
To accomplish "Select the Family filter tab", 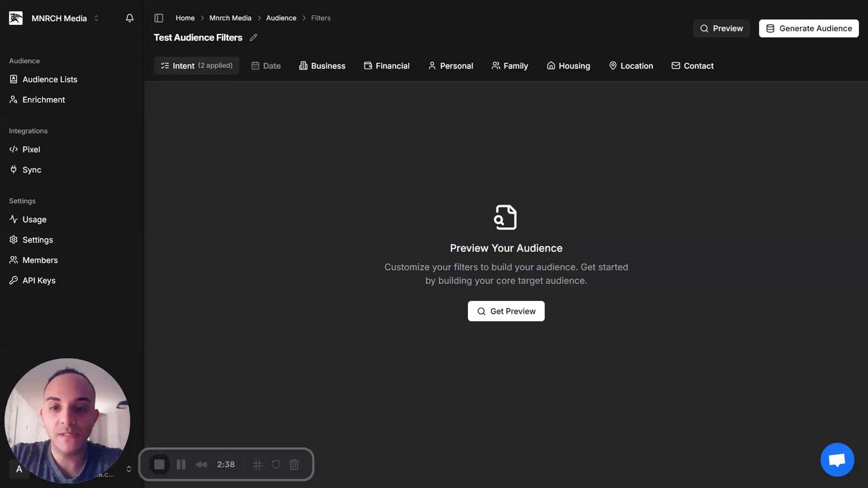I will click(510, 66).
